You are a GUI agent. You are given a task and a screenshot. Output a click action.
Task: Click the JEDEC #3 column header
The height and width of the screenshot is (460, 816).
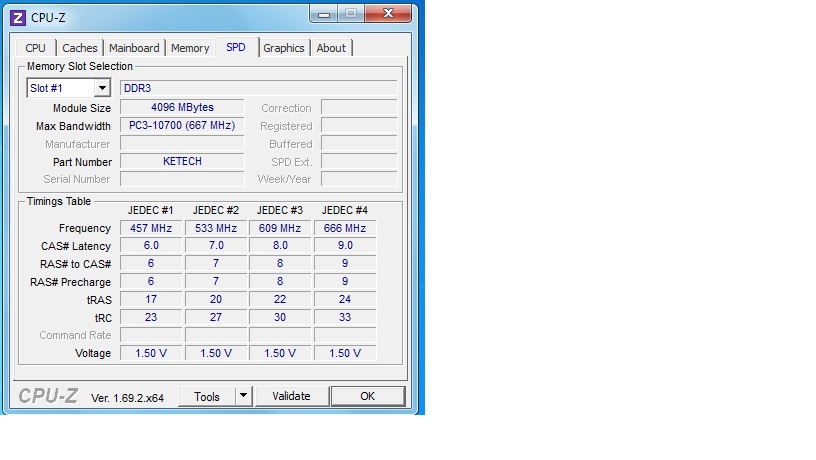(279, 210)
